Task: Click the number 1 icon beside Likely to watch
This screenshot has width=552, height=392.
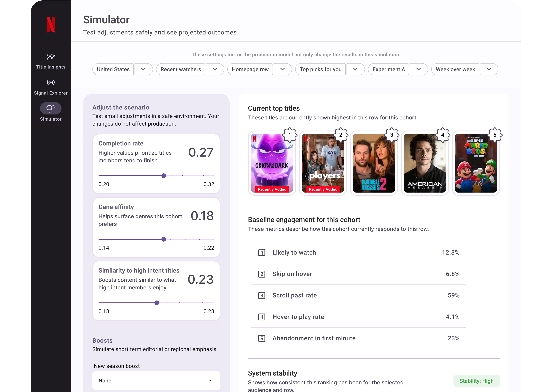Action: pos(262,252)
